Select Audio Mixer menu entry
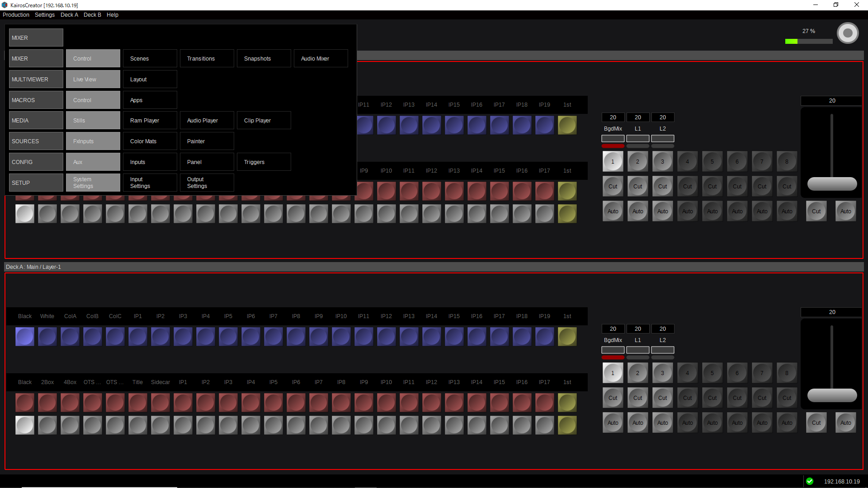Viewport: 868px width, 488px height. (321, 59)
